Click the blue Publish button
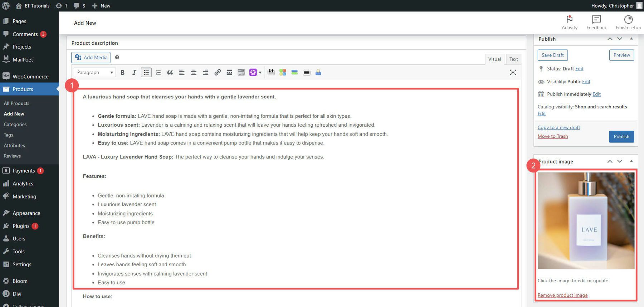This screenshot has height=307, width=644. pos(621,137)
